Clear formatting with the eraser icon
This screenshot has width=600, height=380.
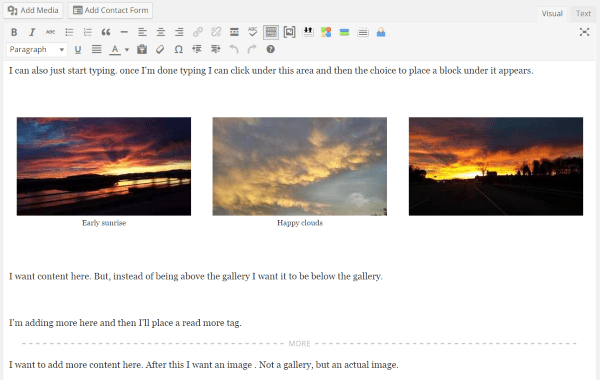click(x=160, y=49)
